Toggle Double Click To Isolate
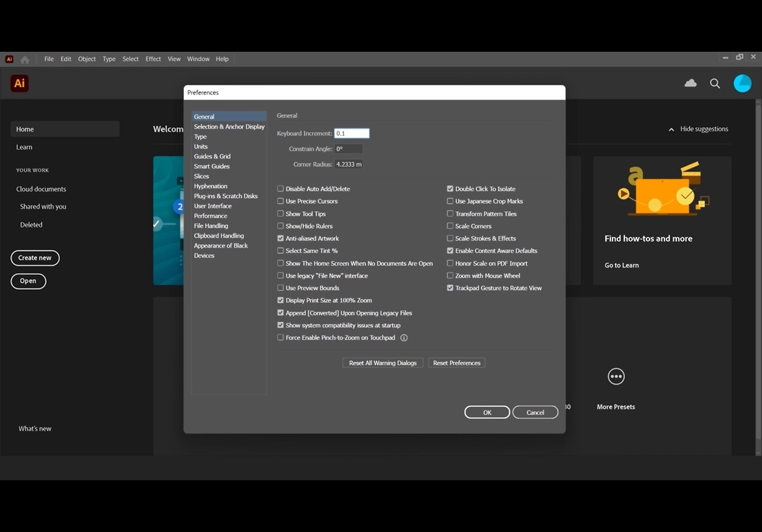 pyautogui.click(x=450, y=189)
